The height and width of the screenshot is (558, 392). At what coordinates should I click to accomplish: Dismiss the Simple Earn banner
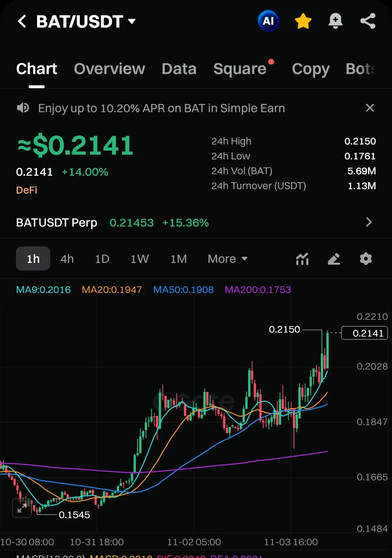370,108
